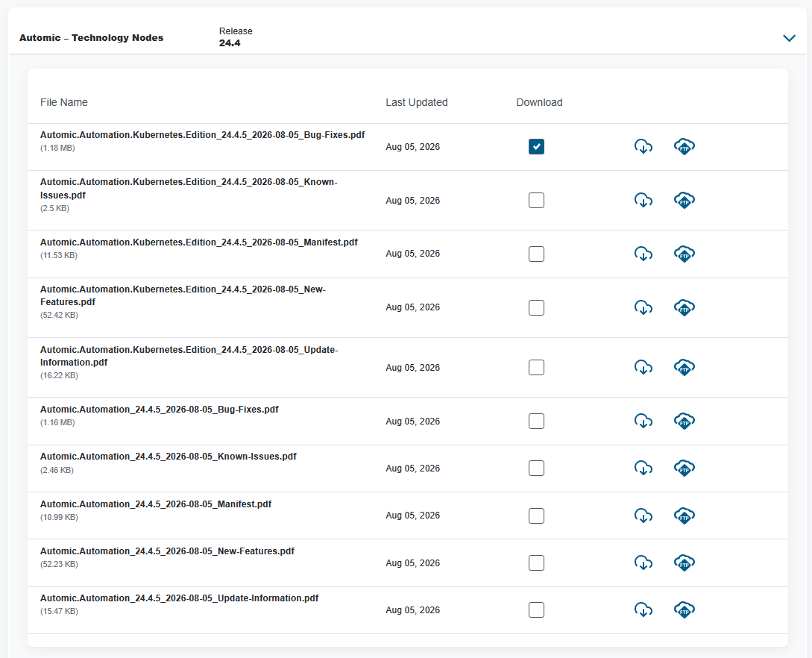Image resolution: width=812 pixels, height=658 pixels.
Task: Click the Release 24.4 label
Action: tap(236, 37)
